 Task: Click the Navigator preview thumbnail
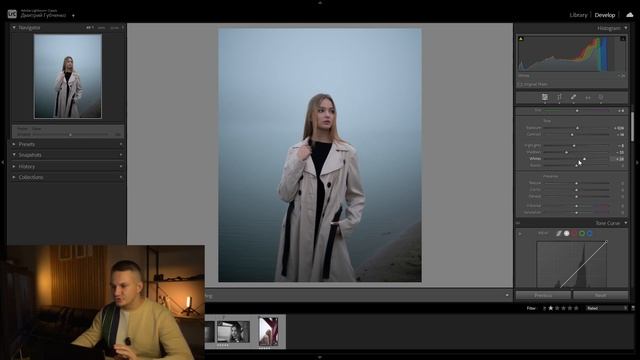(68, 76)
